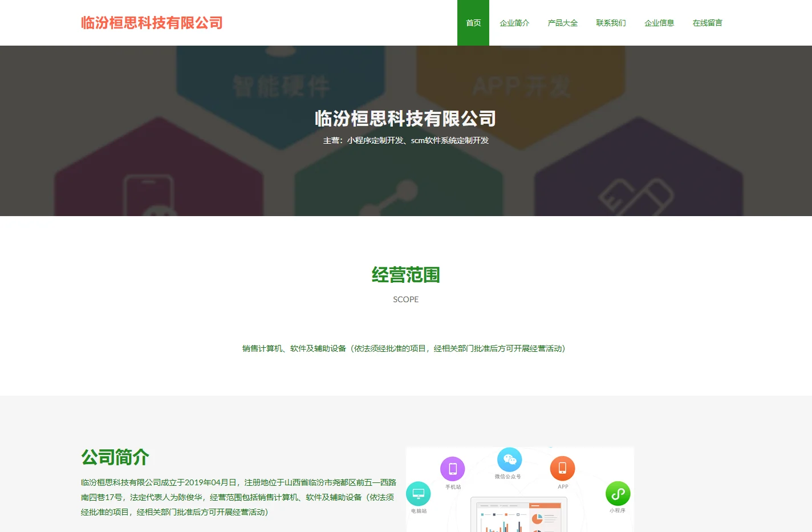812x532 pixels.
Task: Open the 联系我们 navigation link
Action: click(611, 23)
